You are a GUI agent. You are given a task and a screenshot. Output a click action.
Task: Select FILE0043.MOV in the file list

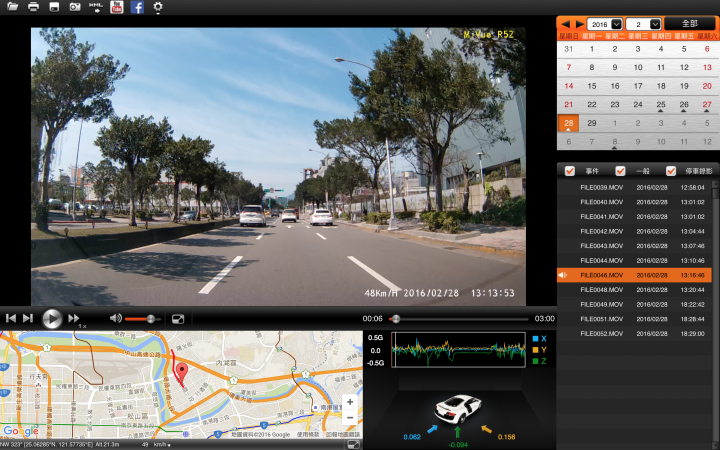[635, 246]
